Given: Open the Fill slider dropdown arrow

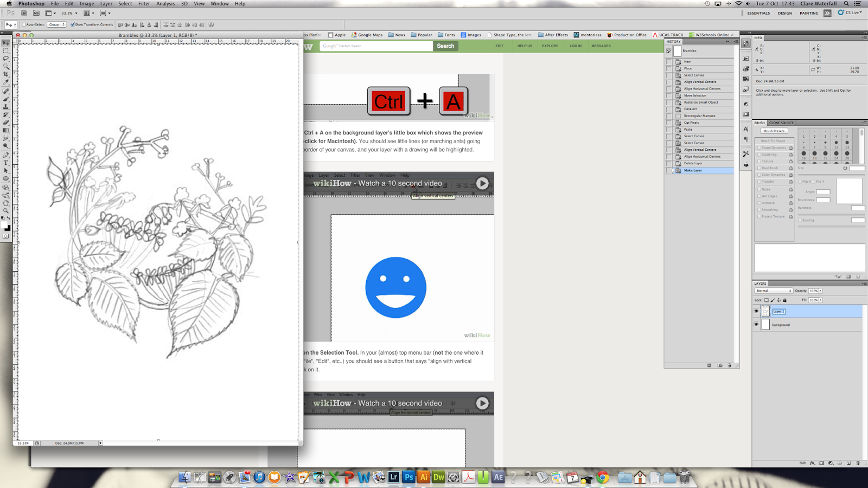Looking at the screenshot, I should click(821, 300).
